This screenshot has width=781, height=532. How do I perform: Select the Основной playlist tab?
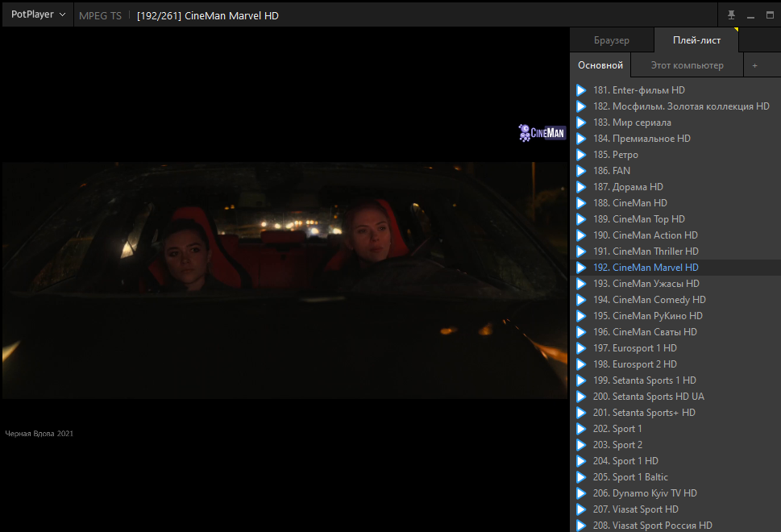point(600,65)
